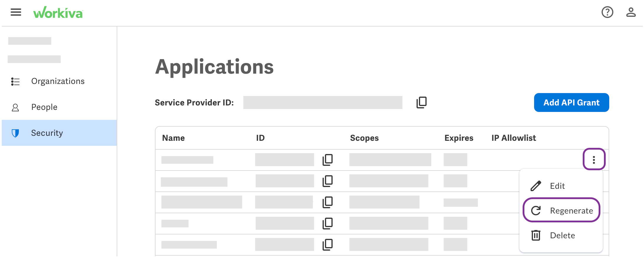Choose Regenerate from the actions menu
Screen dimensions: 644x258
571,210
